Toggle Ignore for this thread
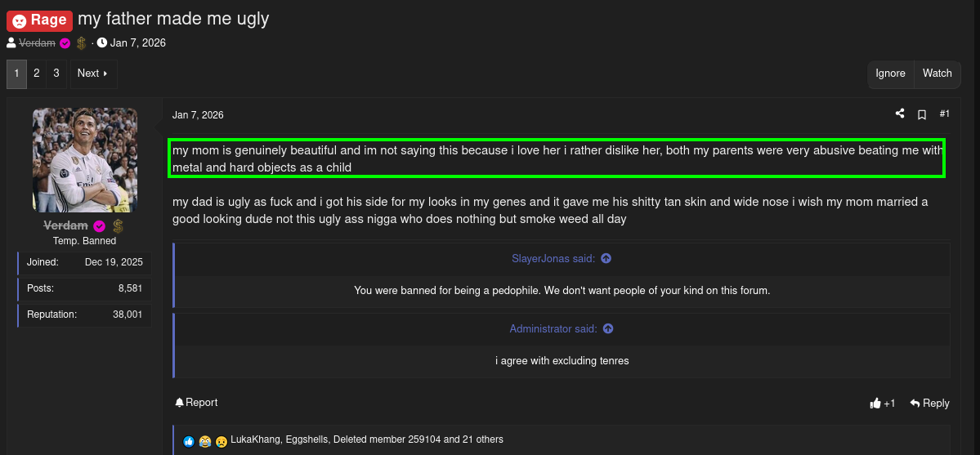Viewport: 980px width, 455px height. [890, 74]
